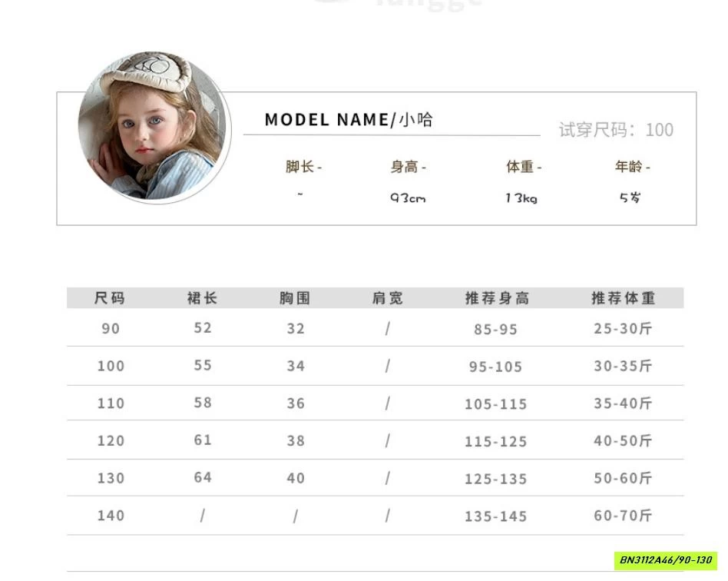This screenshot has height=581, width=728.
Task: Click the 脚长 label in model card
Action: [x=303, y=167]
